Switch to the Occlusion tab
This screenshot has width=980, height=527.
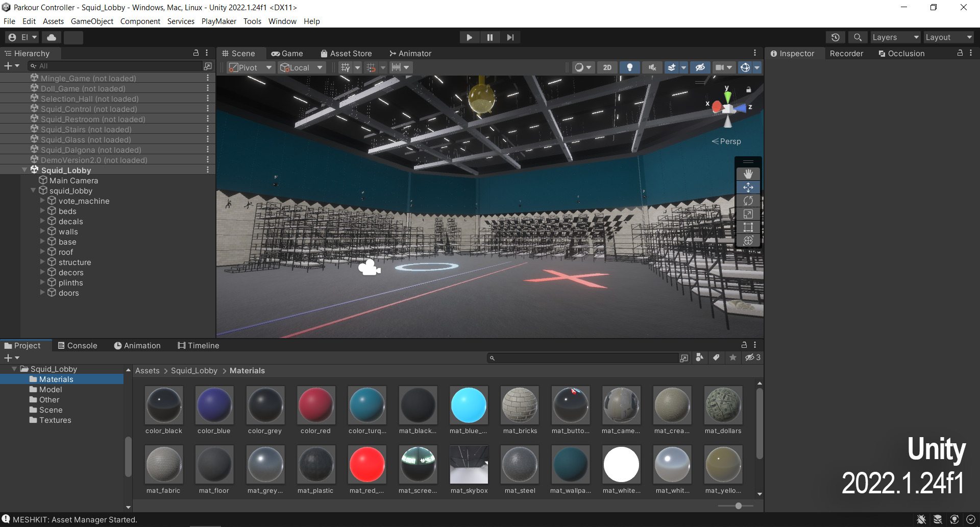pos(901,53)
